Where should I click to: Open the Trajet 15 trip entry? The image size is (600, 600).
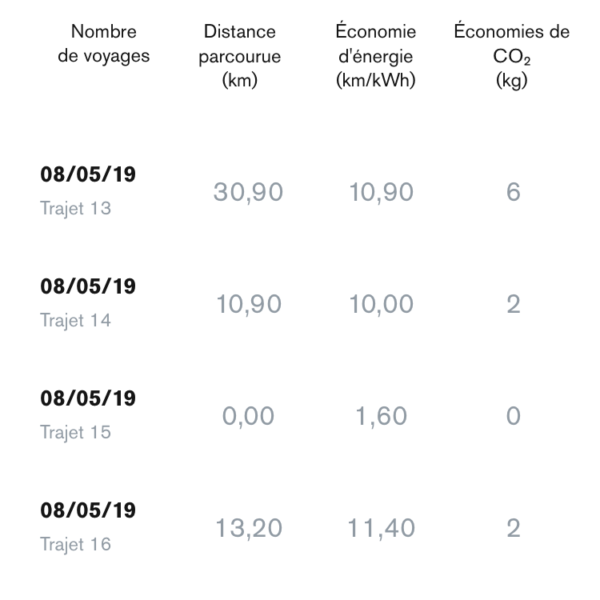tap(76, 433)
